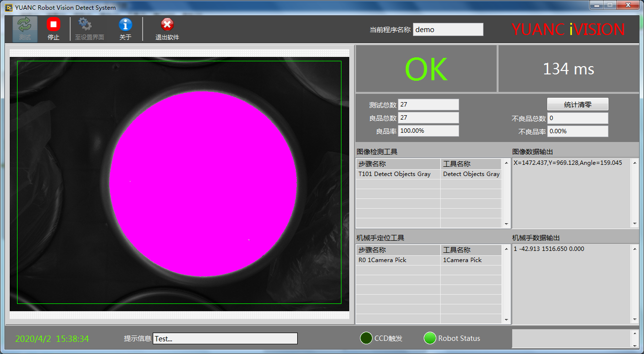644x354 pixels.
Task: Click the total test count field
Action: point(428,105)
